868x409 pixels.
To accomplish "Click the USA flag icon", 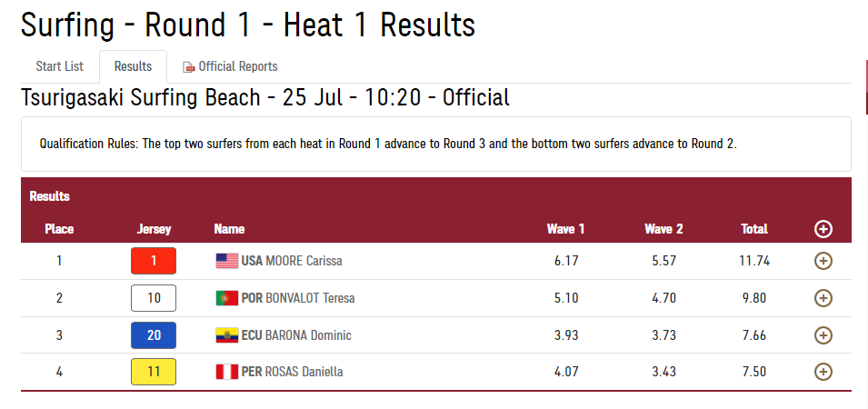I will point(226,261).
